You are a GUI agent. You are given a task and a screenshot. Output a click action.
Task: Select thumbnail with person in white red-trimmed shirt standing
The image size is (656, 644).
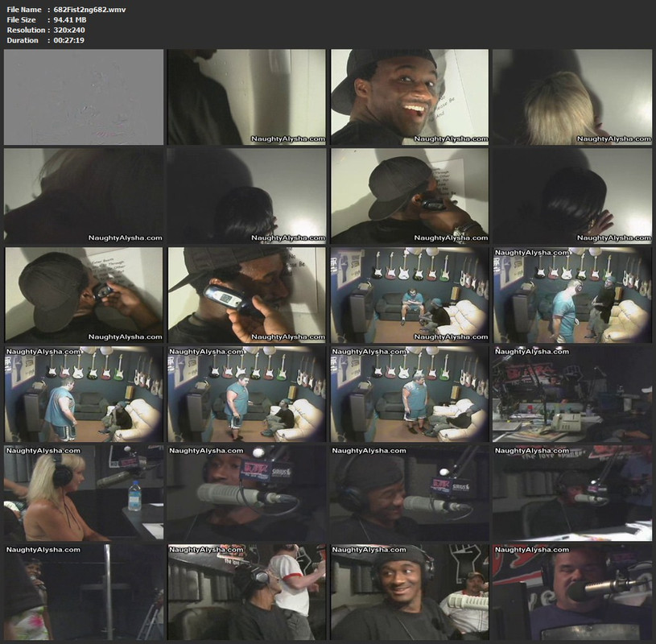pos(246,592)
